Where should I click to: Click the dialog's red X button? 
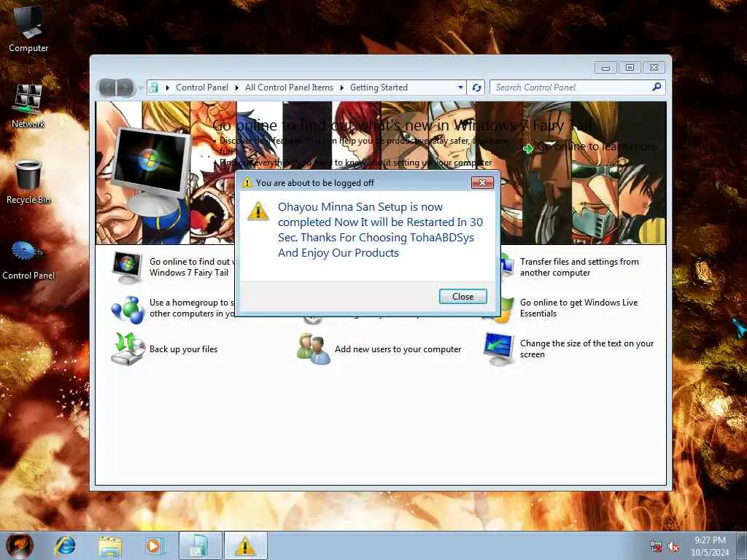pos(482,182)
